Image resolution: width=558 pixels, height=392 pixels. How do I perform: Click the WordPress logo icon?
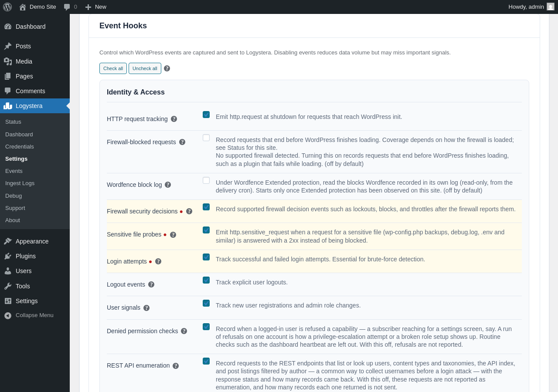coord(7,7)
